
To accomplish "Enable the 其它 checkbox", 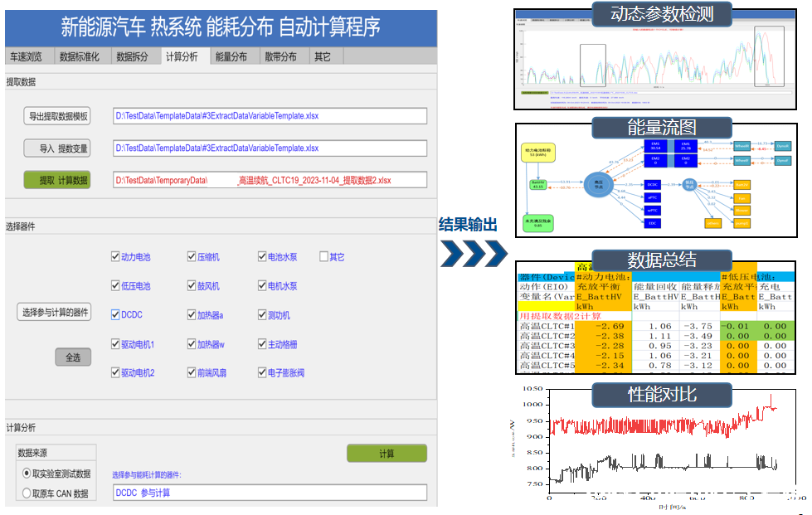I will 324,257.
